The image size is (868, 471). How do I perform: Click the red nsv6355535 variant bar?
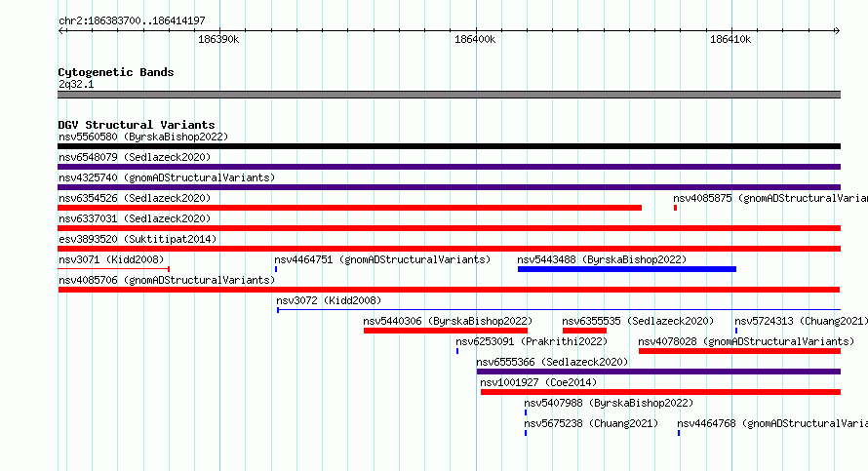point(584,331)
